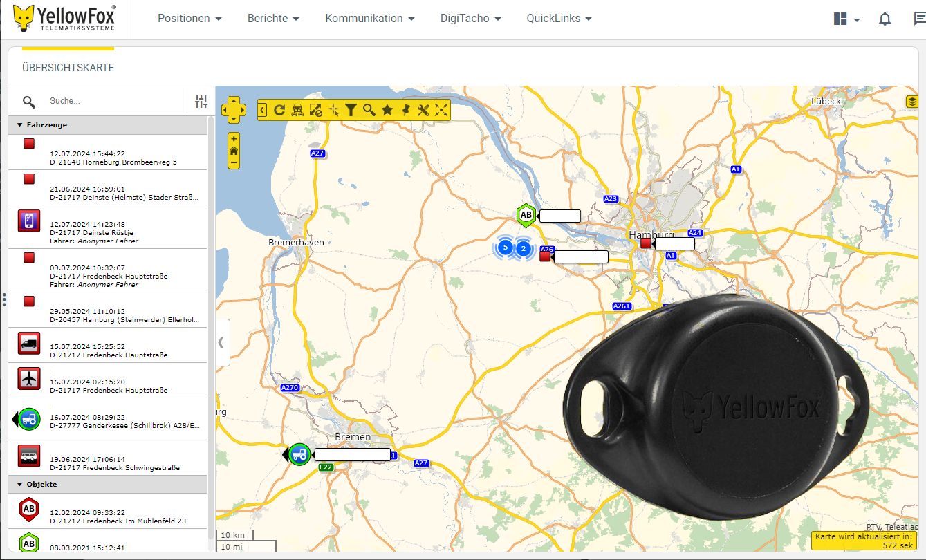This screenshot has height=560, width=926.
Task: Open the dashboard layout selector
Action: 846,19
